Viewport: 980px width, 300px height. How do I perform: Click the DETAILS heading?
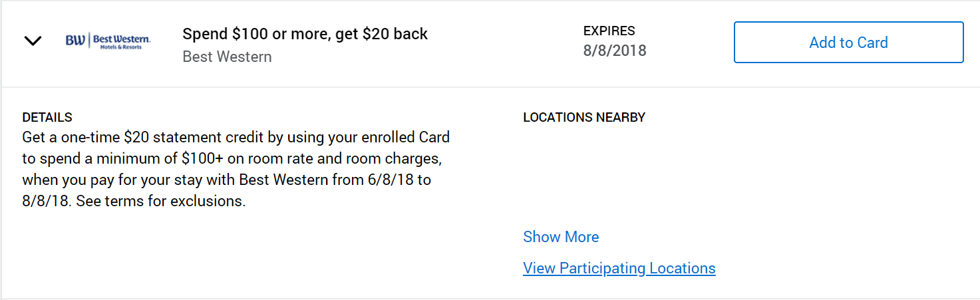click(47, 117)
